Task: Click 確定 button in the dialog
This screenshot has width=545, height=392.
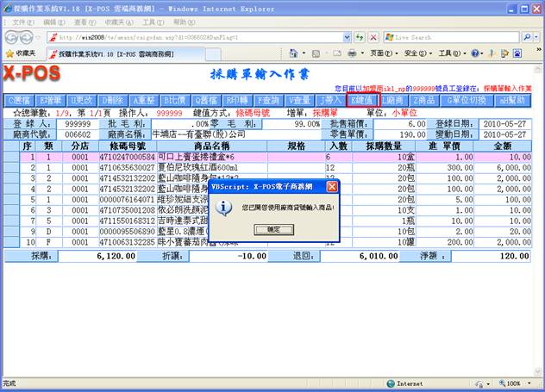Action: [x=272, y=230]
